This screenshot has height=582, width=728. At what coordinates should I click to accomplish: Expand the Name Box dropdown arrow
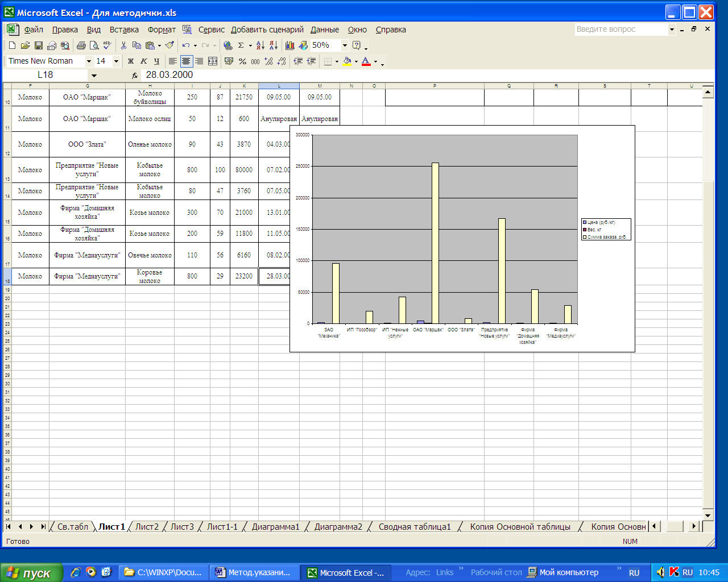pyautogui.click(x=94, y=75)
